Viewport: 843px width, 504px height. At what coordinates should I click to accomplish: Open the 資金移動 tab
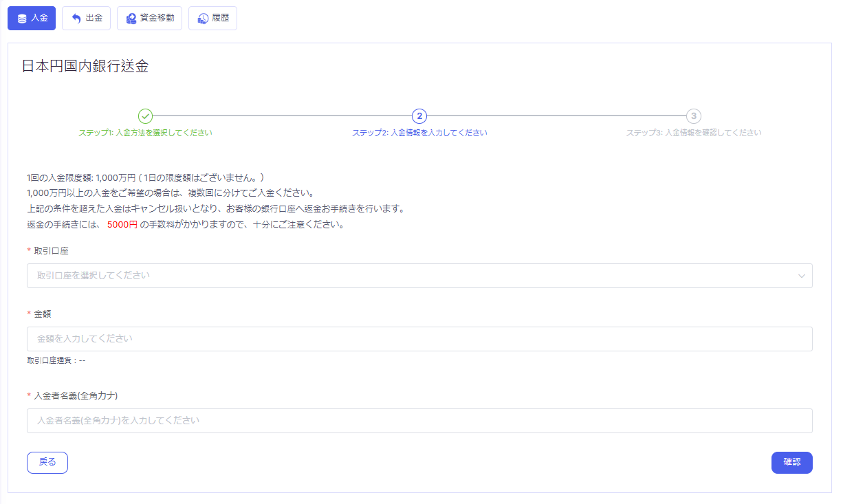149,19
